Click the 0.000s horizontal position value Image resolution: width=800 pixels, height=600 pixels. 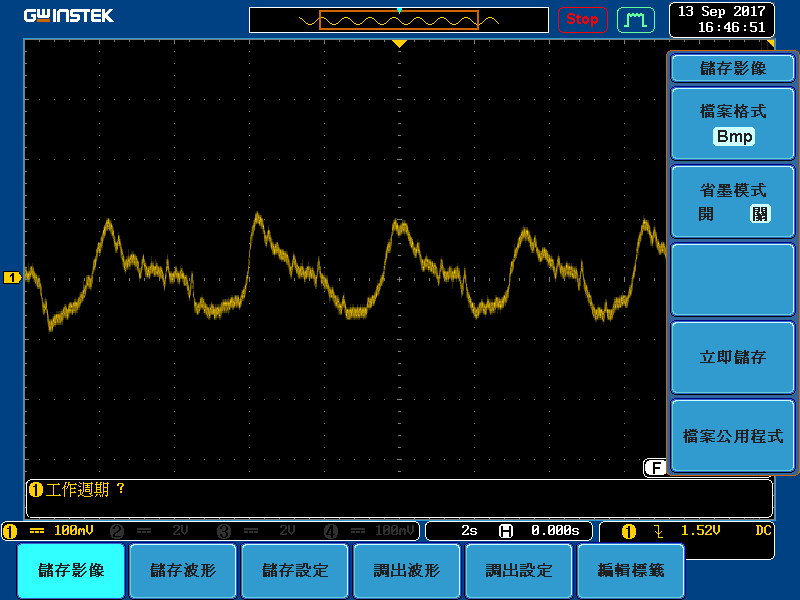click(x=555, y=531)
